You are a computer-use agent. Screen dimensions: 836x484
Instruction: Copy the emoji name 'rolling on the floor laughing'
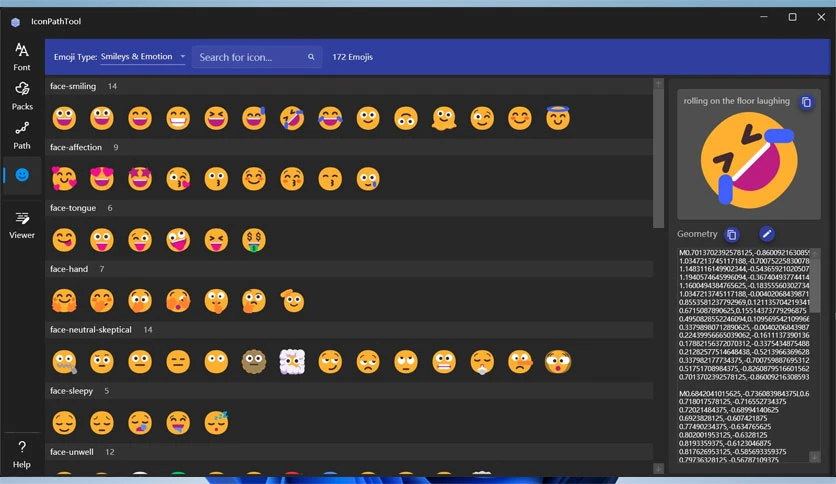(x=806, y=102)
